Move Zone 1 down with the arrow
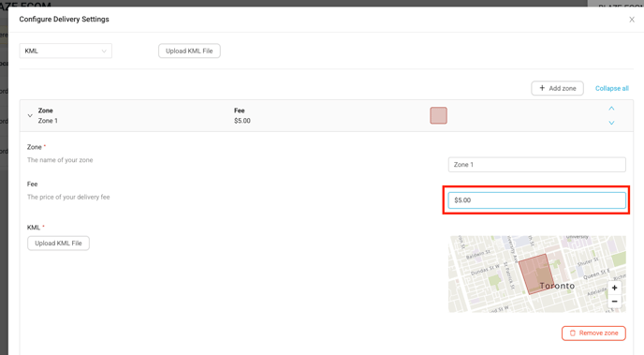The height and width of the screenshot is (355, 644). (611, 123)
